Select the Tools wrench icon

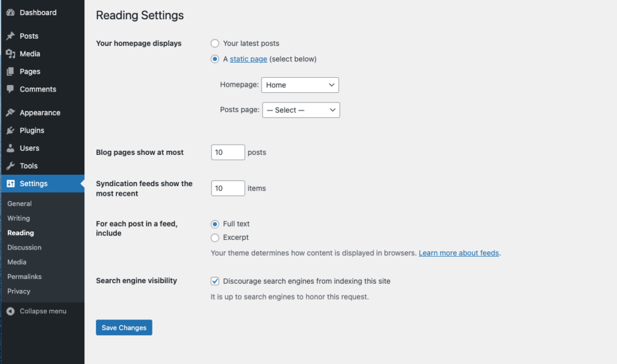pos(10,166)
